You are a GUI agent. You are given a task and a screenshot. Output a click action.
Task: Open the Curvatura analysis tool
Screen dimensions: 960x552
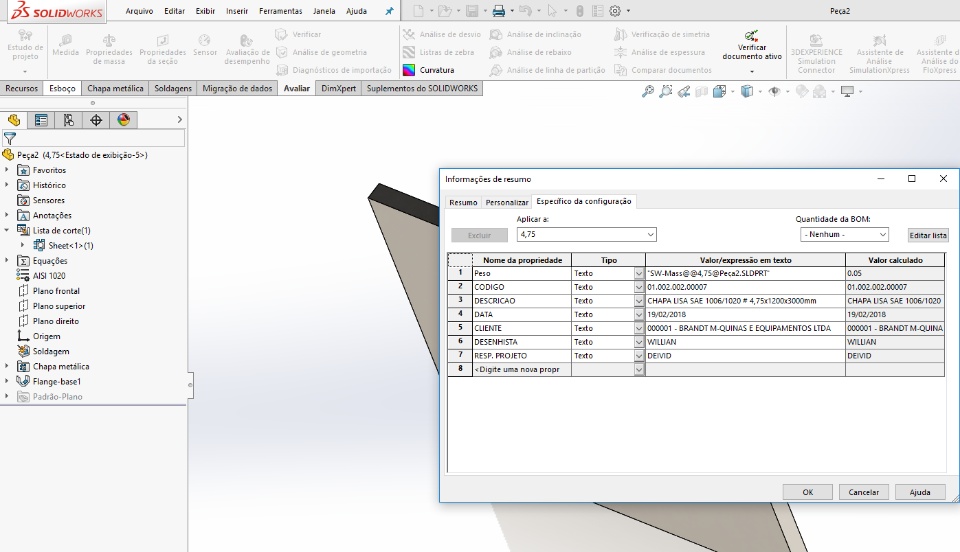429,70
